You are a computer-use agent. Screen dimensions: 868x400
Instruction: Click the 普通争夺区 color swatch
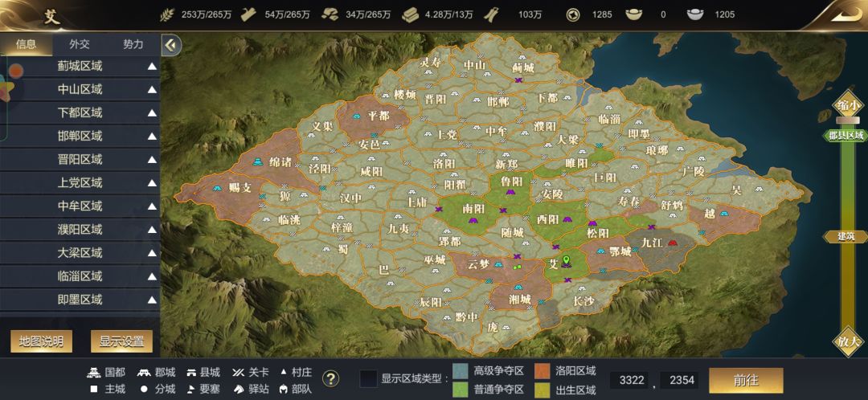(x=461, y=390)
